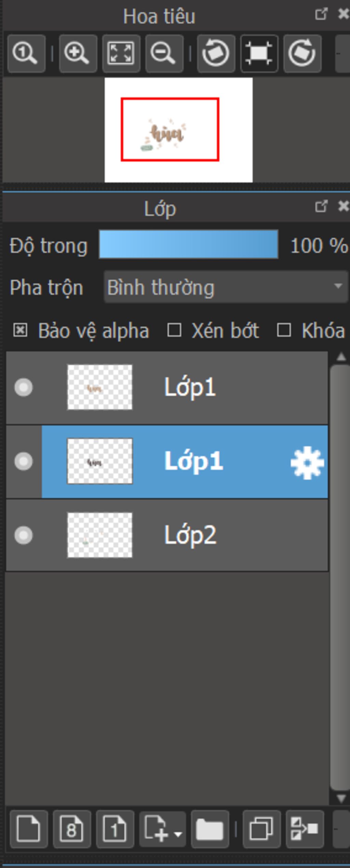The height and width of the screenshot is (868, 350).
Task: Toggle Bảo vệ alpha checkbox
Action: pos(20,330)
